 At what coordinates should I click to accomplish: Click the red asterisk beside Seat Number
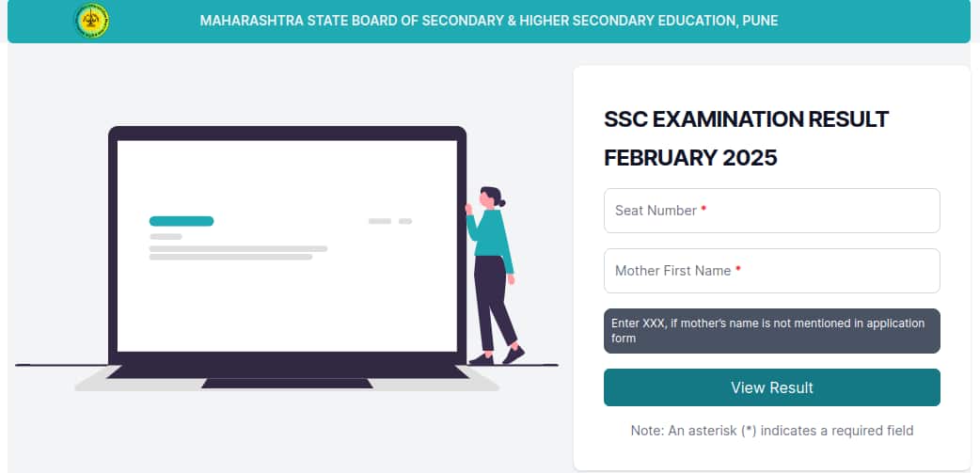pos(703,210)
